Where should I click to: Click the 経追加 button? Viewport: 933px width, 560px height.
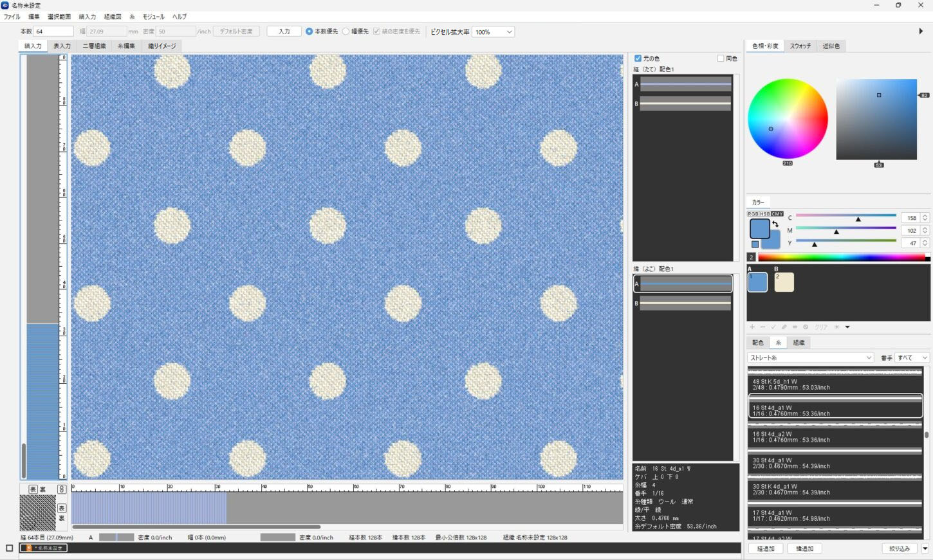pyautogui.click(x=766, y=548)
